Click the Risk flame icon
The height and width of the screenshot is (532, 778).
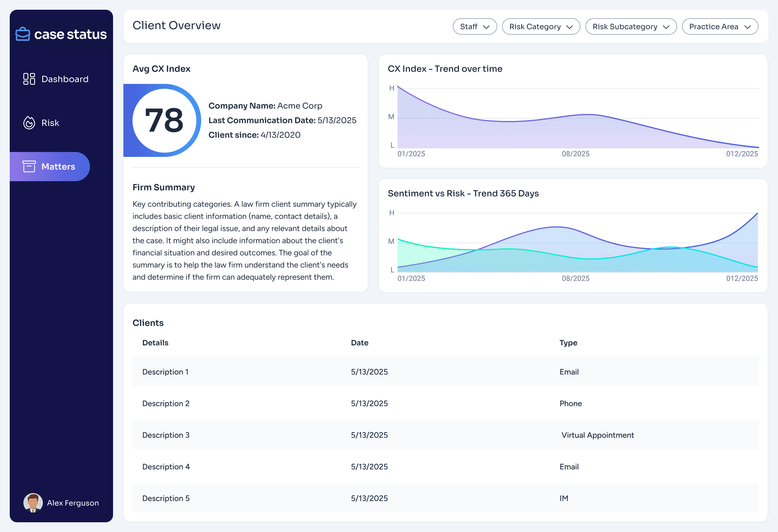[29, 123]
